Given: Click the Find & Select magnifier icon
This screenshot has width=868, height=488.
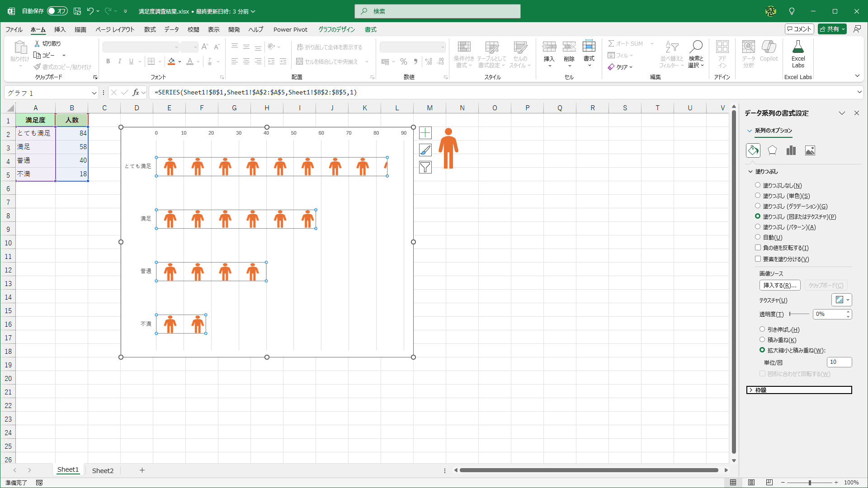Looking at the screenshot, I should (x=696, y=47).
